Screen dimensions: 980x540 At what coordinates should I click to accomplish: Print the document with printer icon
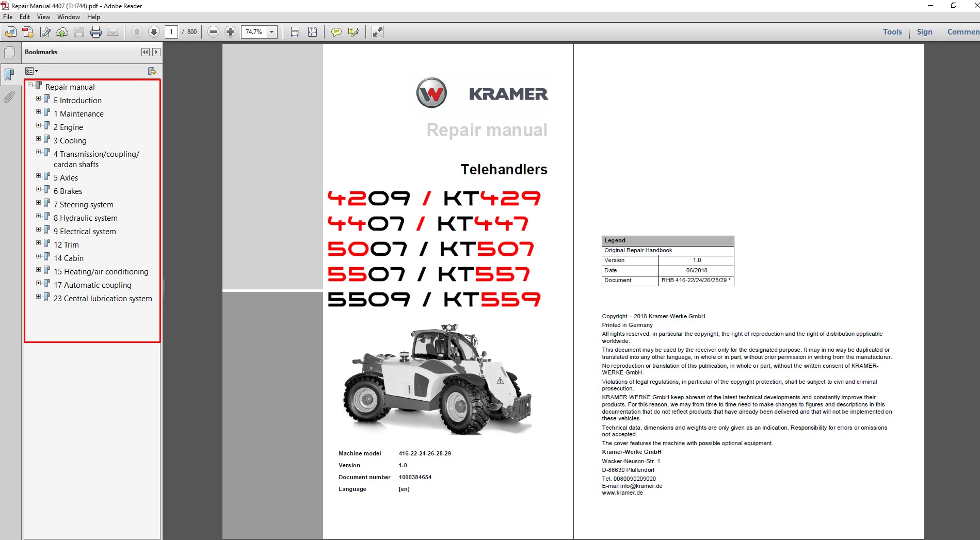tap(96, 32)
